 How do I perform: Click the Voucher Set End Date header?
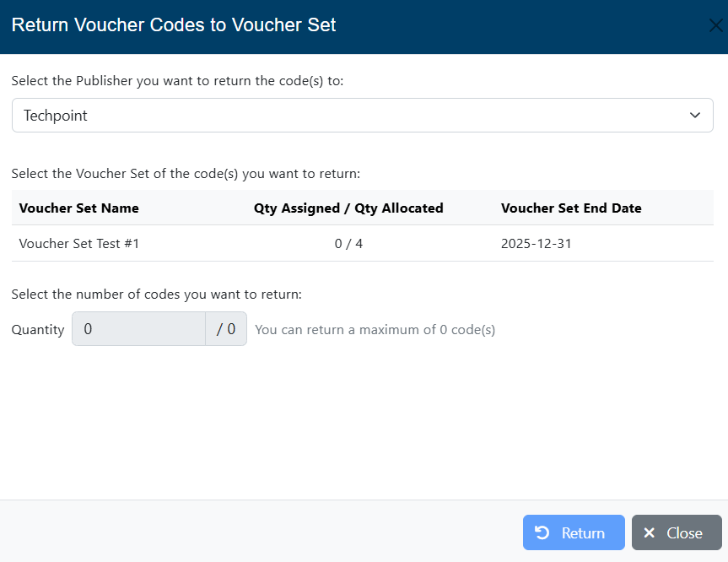click(571, 208)
